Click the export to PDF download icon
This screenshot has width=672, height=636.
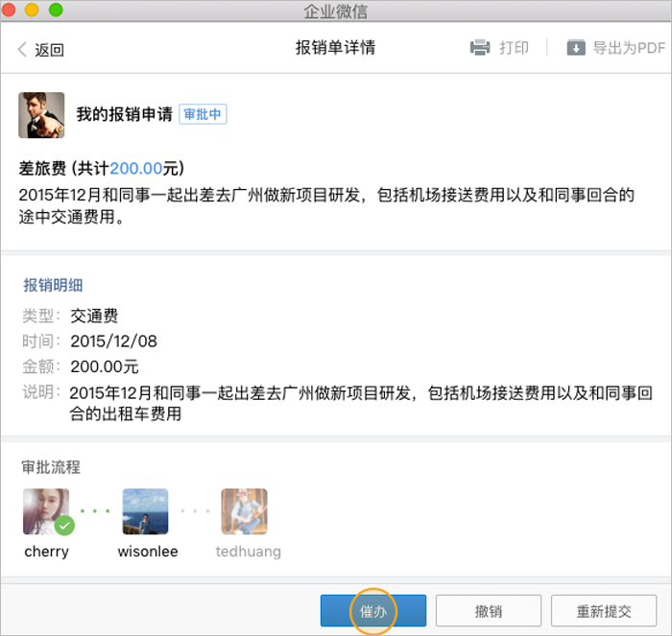pos(576,48)
